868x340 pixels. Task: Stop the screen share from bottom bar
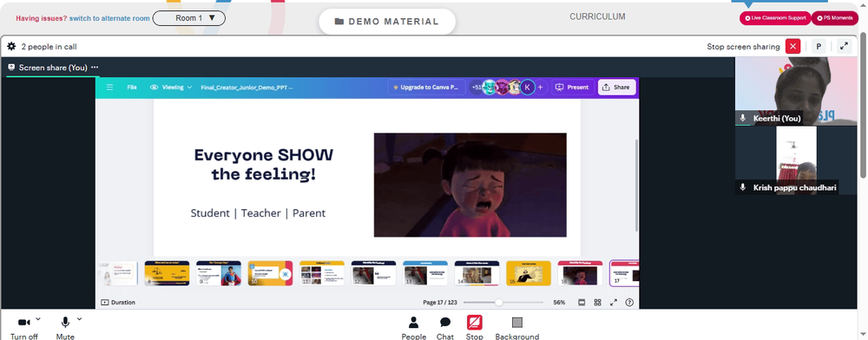pyautogui.click(x=475, y=327)
